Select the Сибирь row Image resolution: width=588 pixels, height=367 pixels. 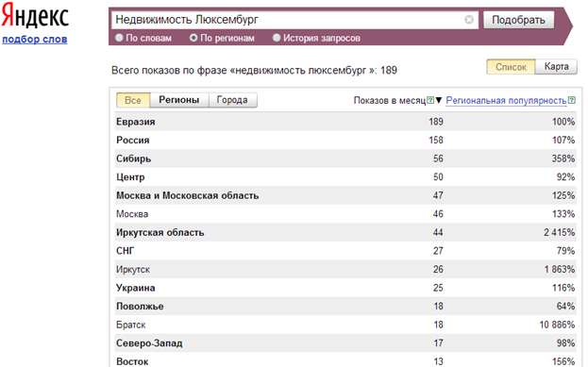345,158
